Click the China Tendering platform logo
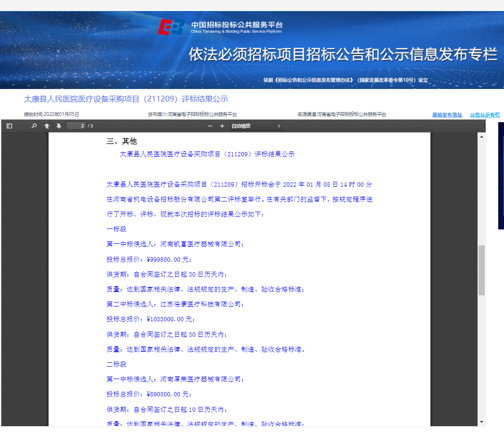504x444 pixels. 172,28
